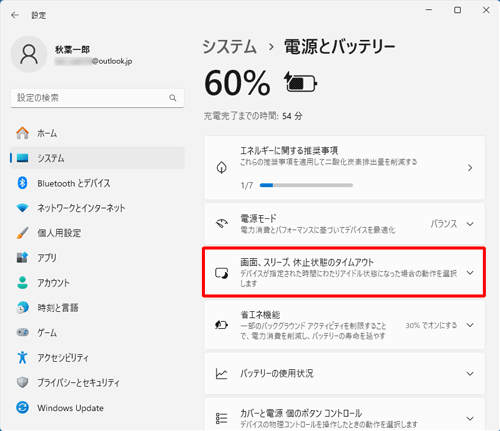
Task: Click the search magnifier icon
Action: click(173, 98)
